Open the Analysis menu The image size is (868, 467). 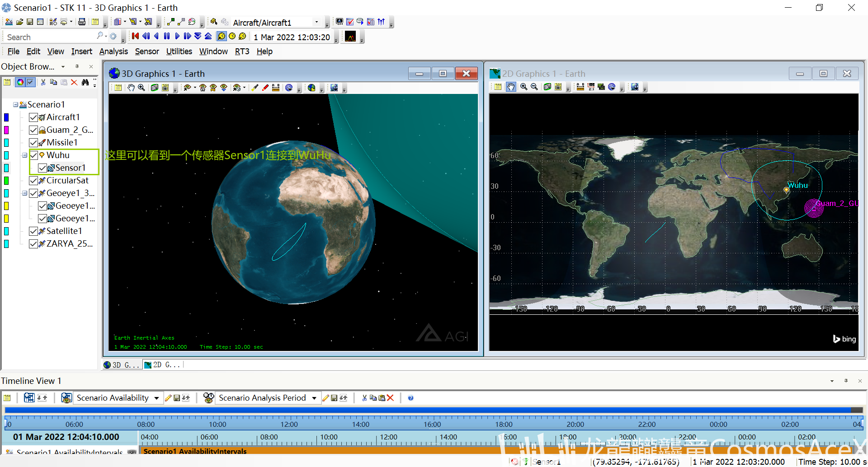pyautogui.click(x=113, y=51)
